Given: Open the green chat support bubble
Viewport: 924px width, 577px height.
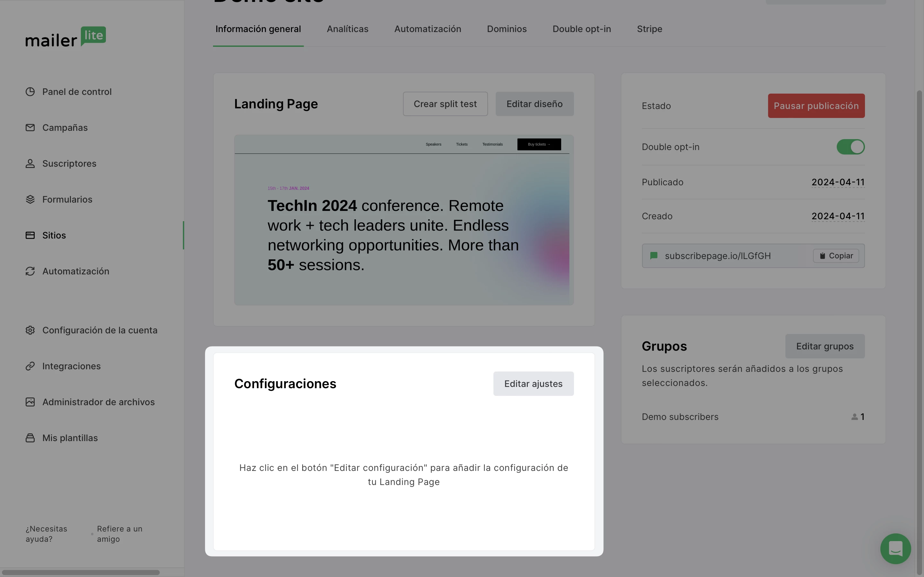Looking at the screenshot, I should 895,549.
